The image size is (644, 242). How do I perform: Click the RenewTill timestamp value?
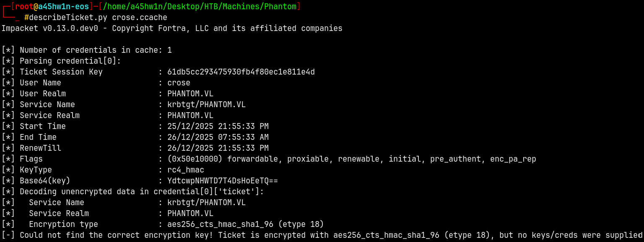point(218,148)
